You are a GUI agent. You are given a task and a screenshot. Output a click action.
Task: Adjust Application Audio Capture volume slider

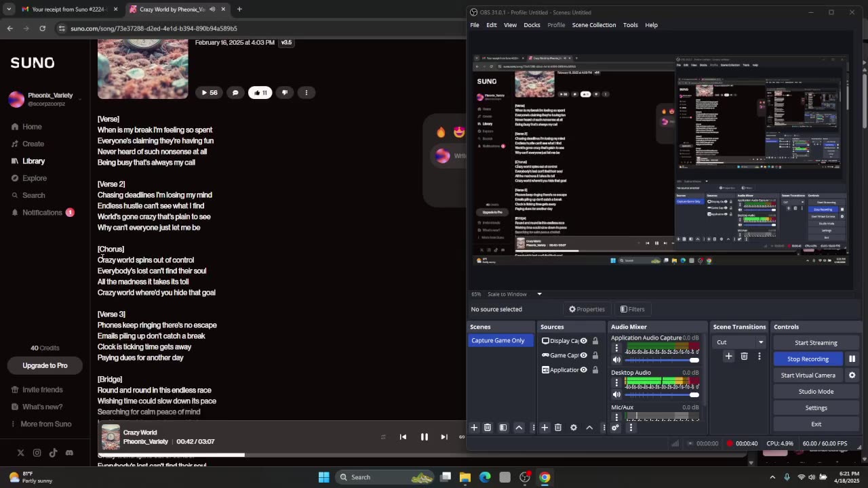[660, 360]
